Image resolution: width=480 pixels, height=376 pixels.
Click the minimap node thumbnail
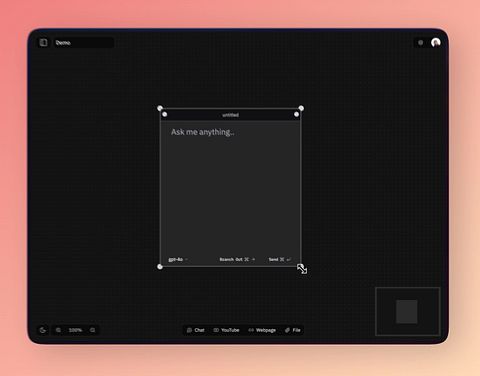pyautogui.click(x=407, y=311)
